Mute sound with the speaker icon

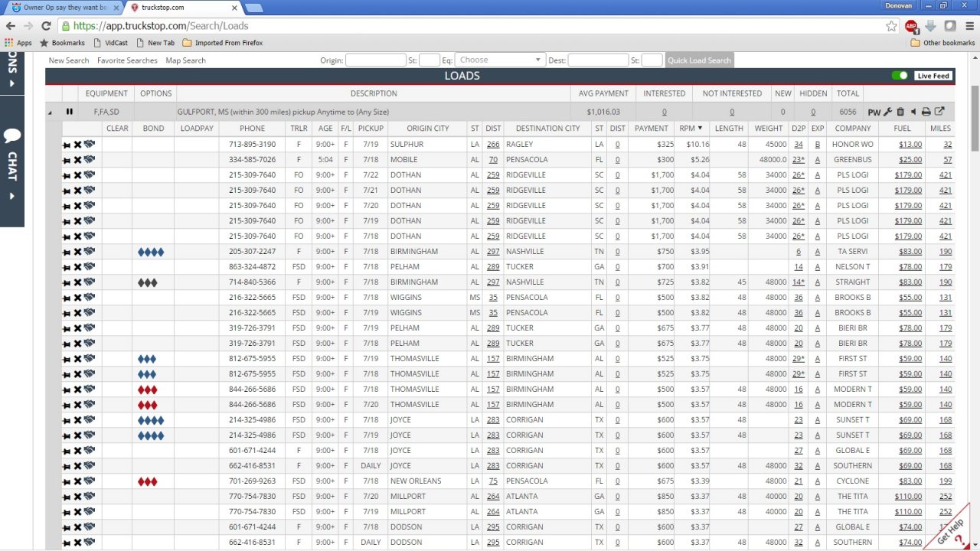click(x=913, y=112)
